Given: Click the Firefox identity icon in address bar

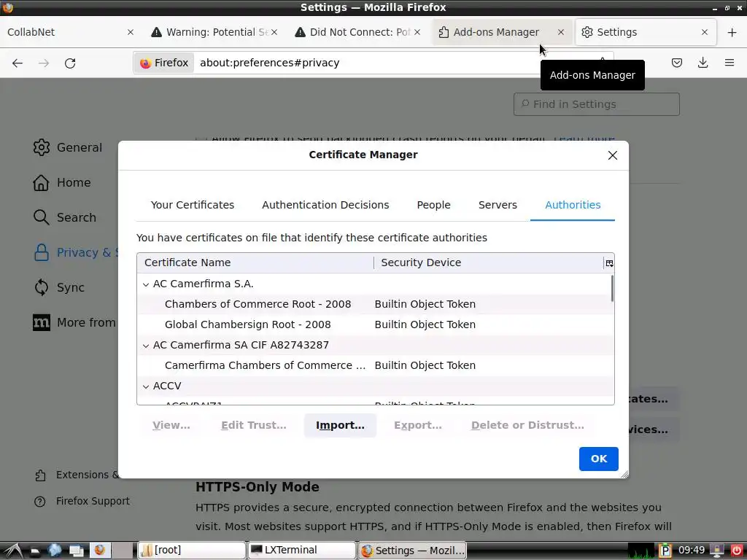Looking at the screenshot, I should click(164, 63).
